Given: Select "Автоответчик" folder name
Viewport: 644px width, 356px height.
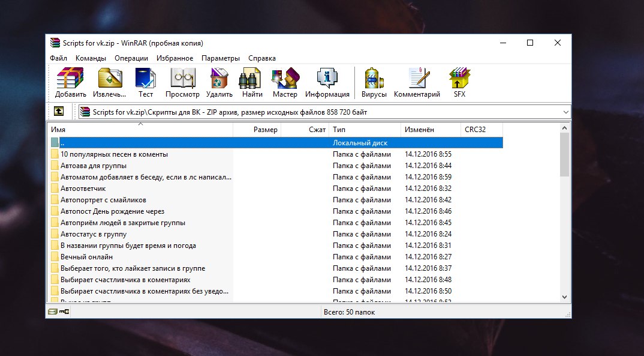Looking at the screenshot, I should coord(83,189).
